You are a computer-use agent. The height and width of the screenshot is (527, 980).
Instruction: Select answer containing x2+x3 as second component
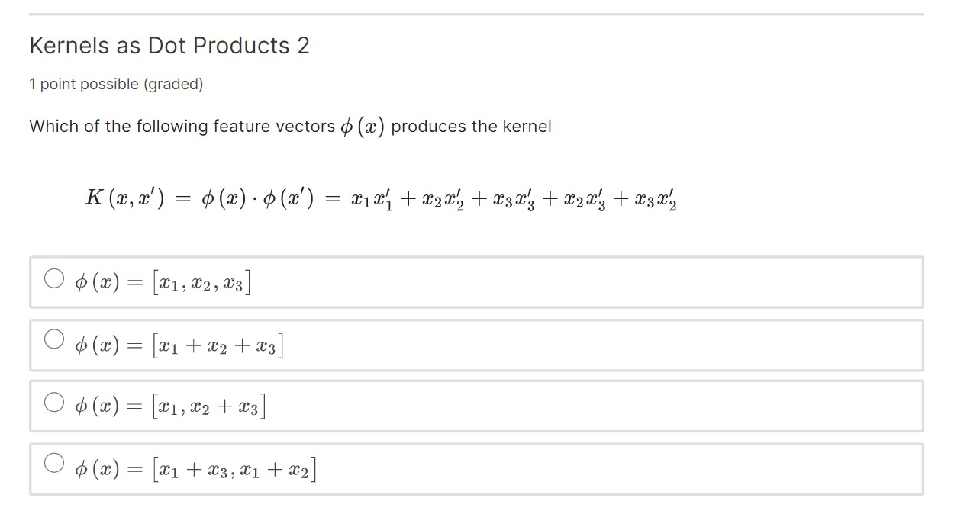pos(53,403)
